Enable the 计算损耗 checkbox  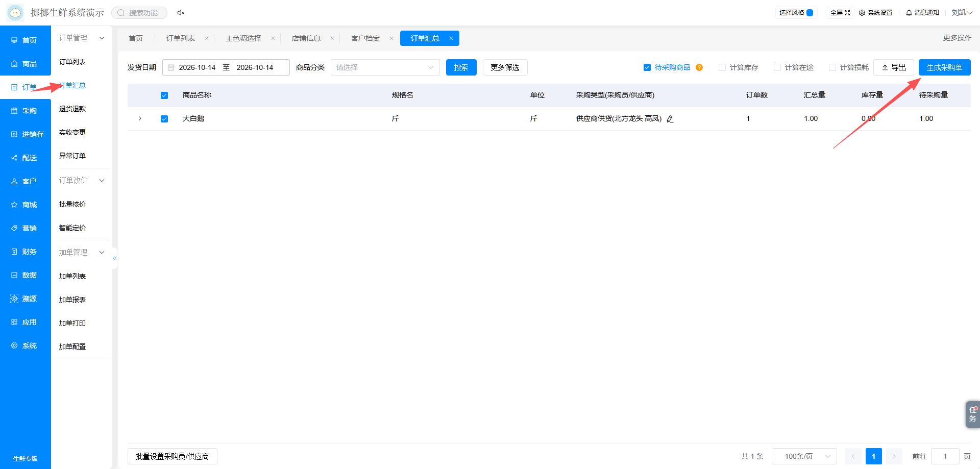pyautogui.click(x=832, y=67)
